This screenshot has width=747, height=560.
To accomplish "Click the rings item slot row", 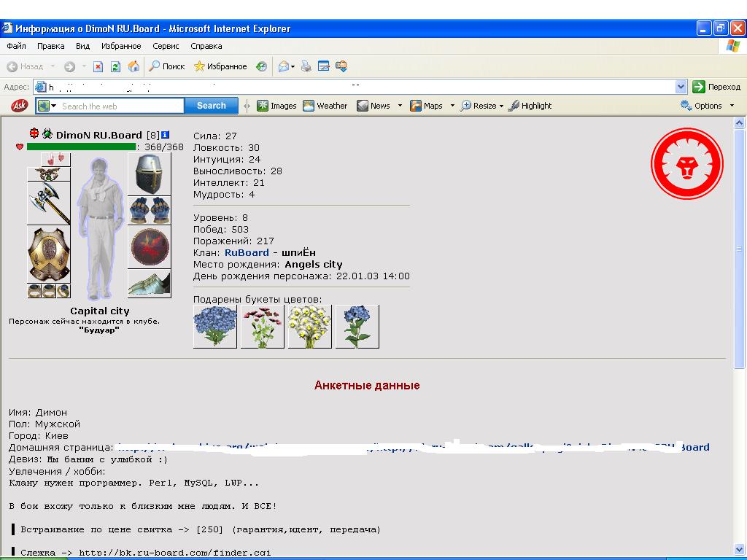I will 49,291.
